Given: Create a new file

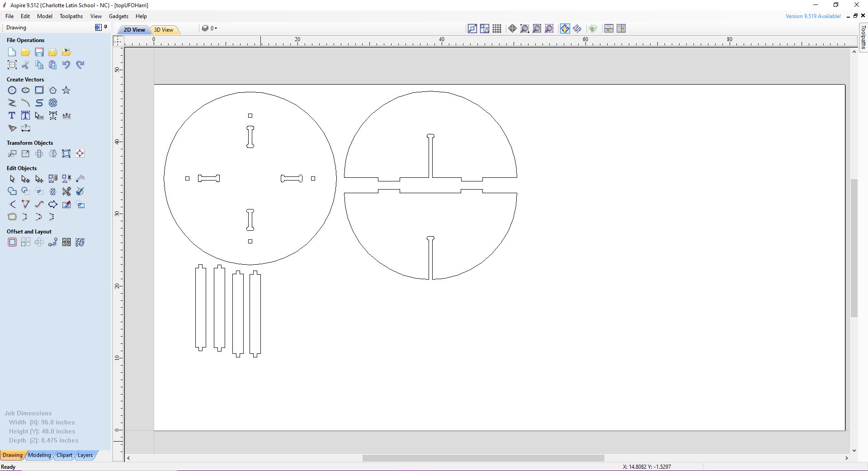Looking at the screenshot, I should click(12, 52).
